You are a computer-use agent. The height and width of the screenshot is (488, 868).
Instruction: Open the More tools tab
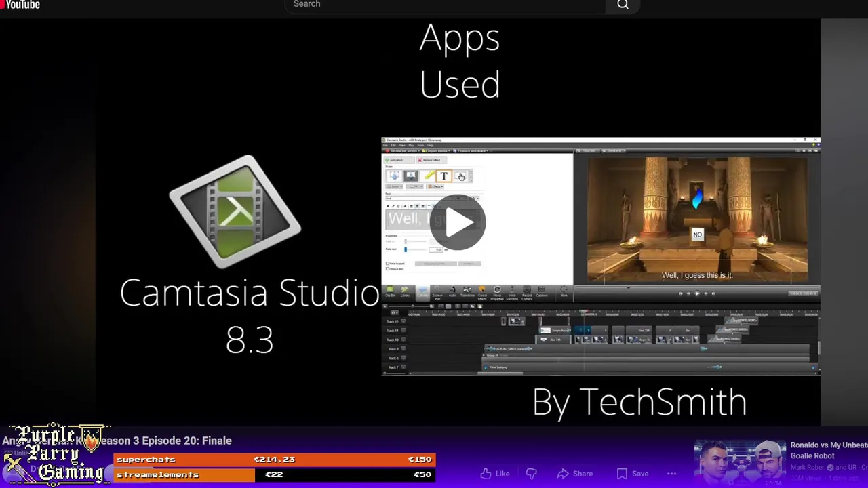coord(564,293)
